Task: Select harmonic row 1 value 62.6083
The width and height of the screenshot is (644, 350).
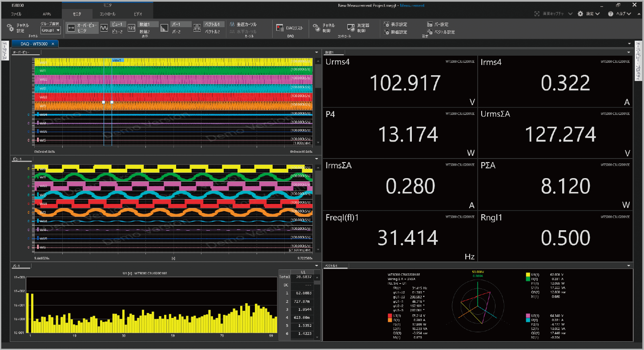Action: tap(303, 293)
